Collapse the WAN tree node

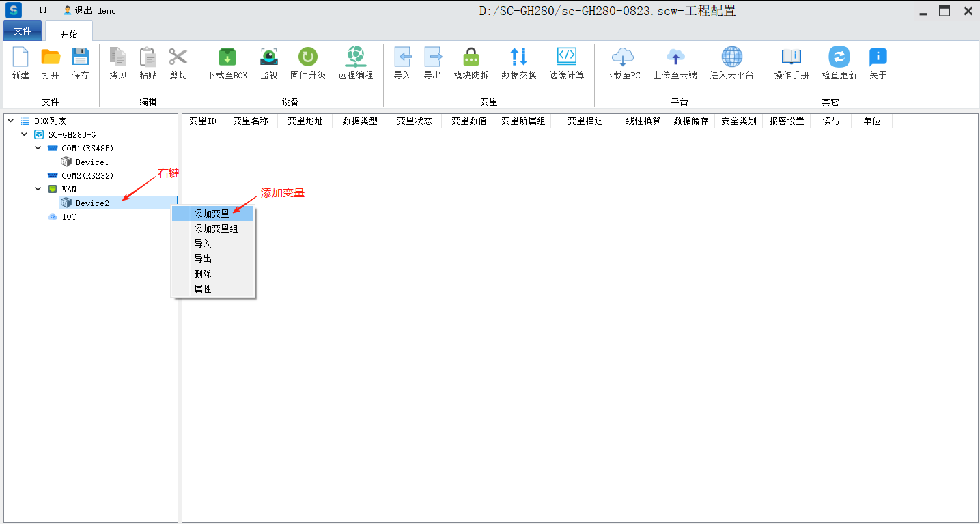[38, 189]
